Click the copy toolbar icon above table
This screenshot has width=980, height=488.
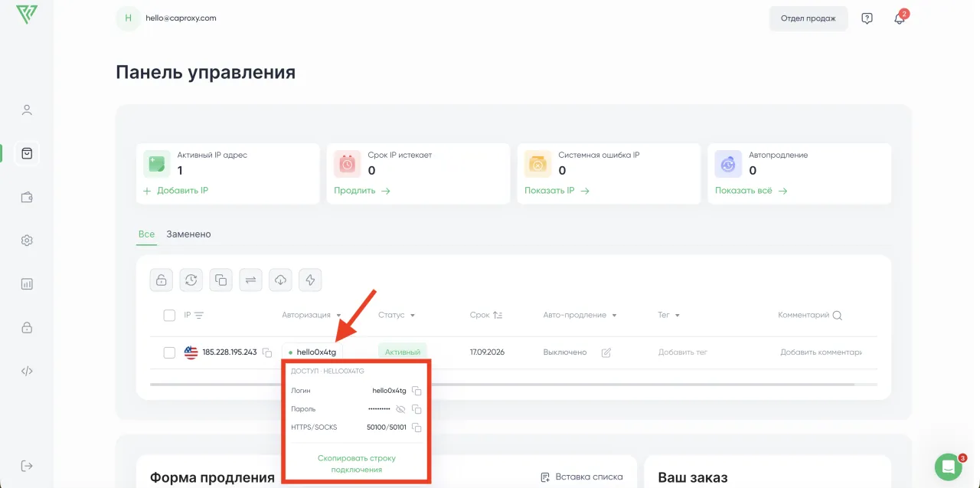click(x=220, y=280)
